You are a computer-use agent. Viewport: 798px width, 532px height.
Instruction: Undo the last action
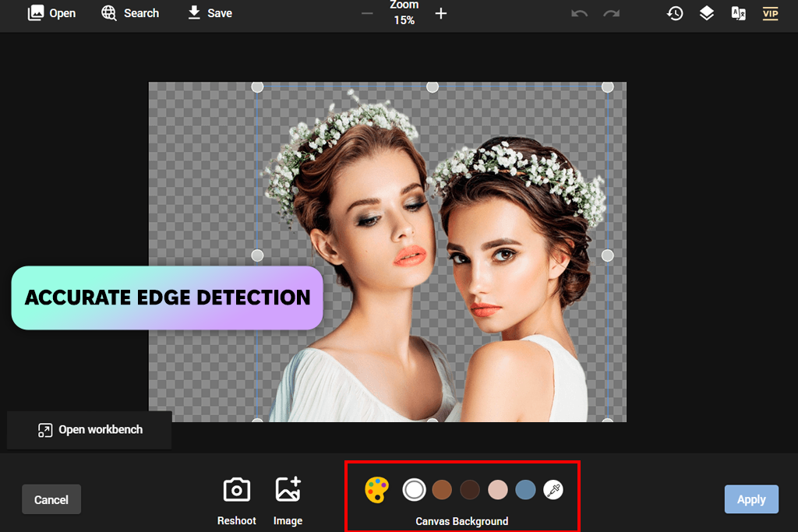(579, 14)
